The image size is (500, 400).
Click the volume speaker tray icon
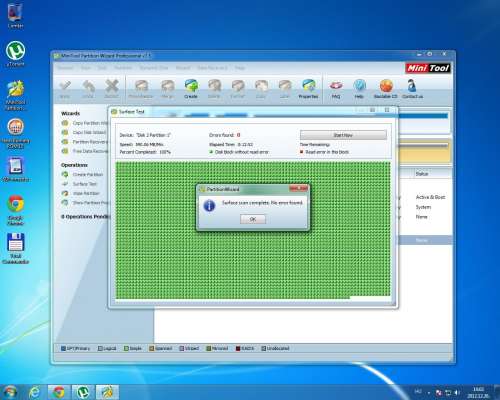(457, 393)
